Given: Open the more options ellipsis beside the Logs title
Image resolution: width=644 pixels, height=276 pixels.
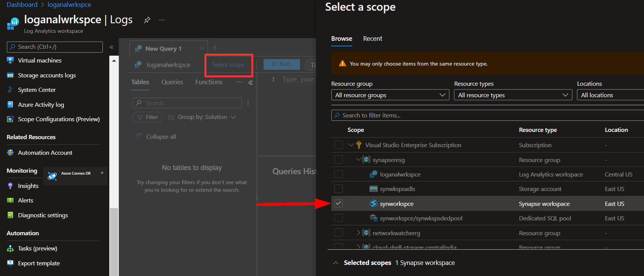Looking at the screenshot, I should (162, 20).
